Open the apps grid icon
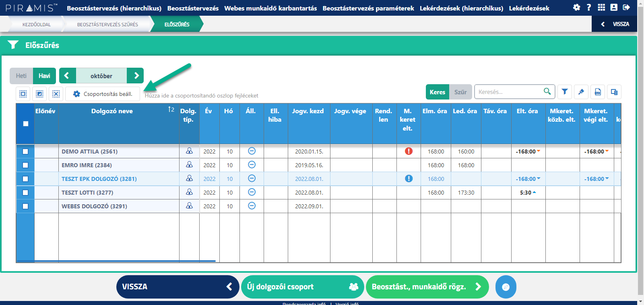 [601, 7]
